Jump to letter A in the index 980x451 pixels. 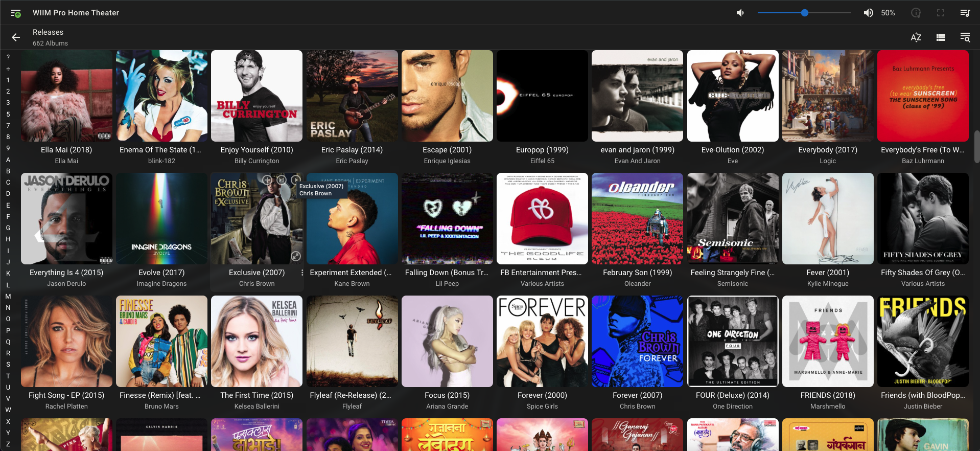8,160
